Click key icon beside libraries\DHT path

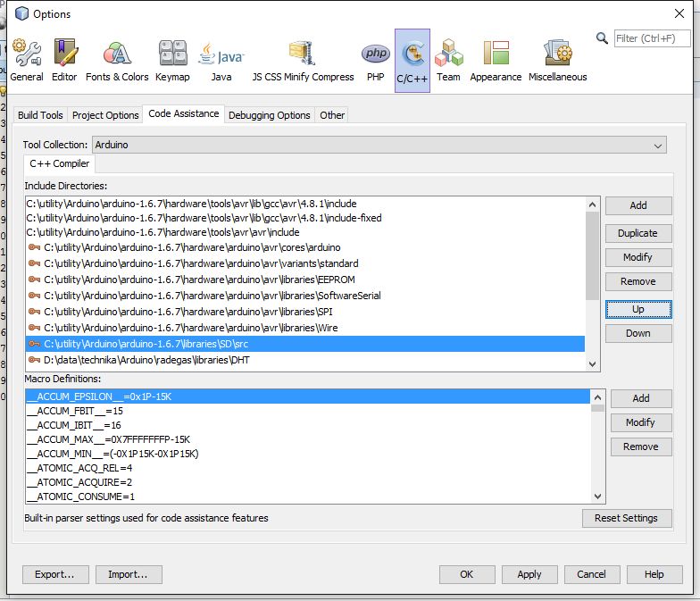coord(34,359)
